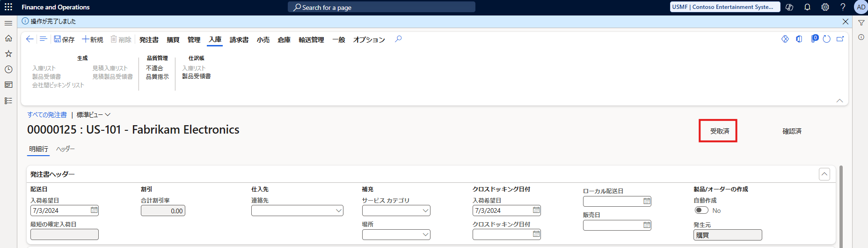Open in new window icon

pos(840,39)
